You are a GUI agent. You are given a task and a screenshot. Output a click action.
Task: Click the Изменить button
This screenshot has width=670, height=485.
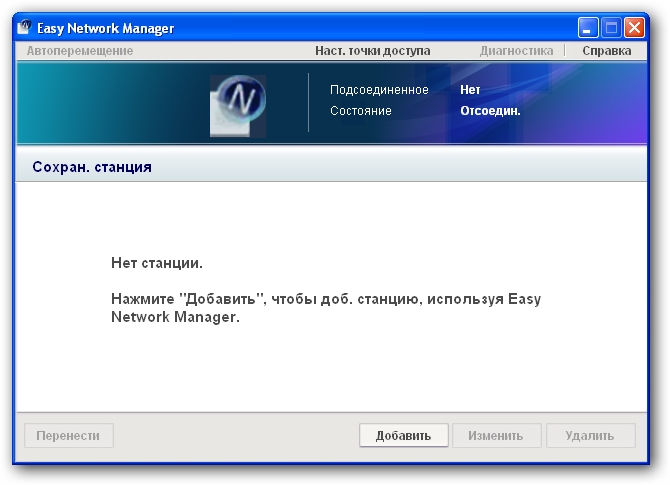coord(497,435)
